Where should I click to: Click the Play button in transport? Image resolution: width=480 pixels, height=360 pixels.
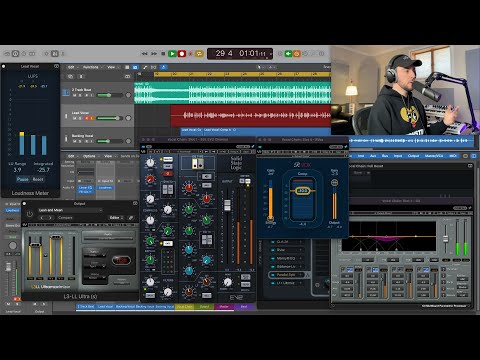coord(172,53)
